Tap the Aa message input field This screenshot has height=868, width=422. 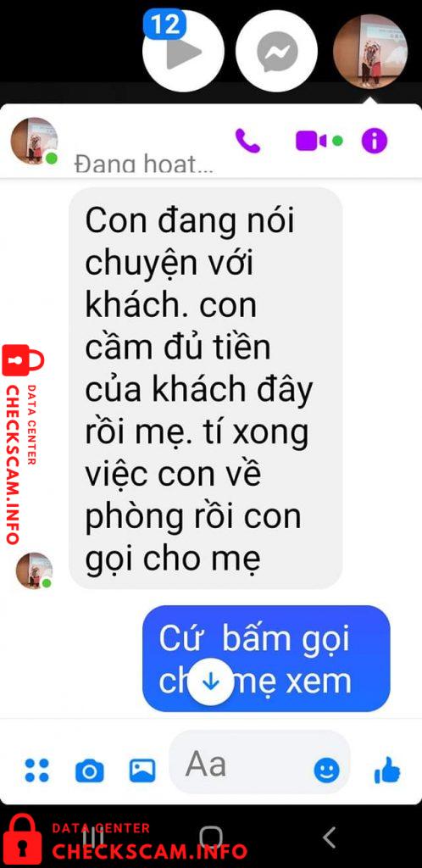259,764
